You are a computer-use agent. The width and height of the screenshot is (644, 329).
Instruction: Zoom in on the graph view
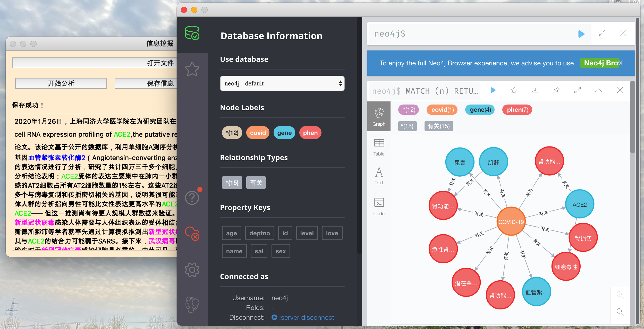620,295
